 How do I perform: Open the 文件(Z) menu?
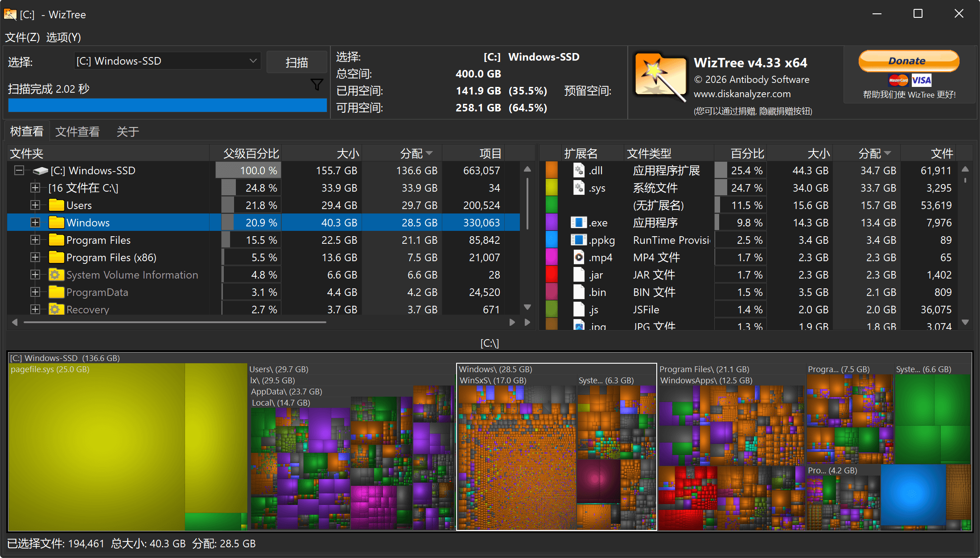click(x=22, y=37)
